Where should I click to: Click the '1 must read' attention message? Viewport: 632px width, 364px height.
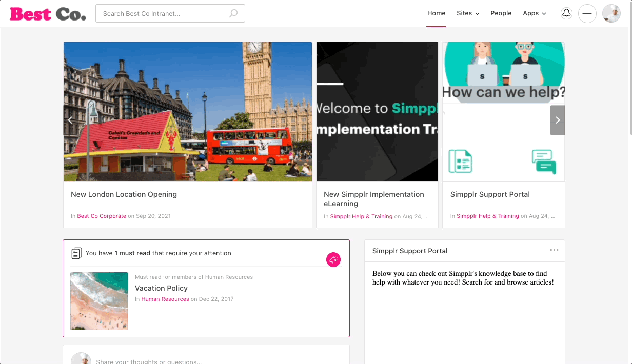click(x=159, y=253)
